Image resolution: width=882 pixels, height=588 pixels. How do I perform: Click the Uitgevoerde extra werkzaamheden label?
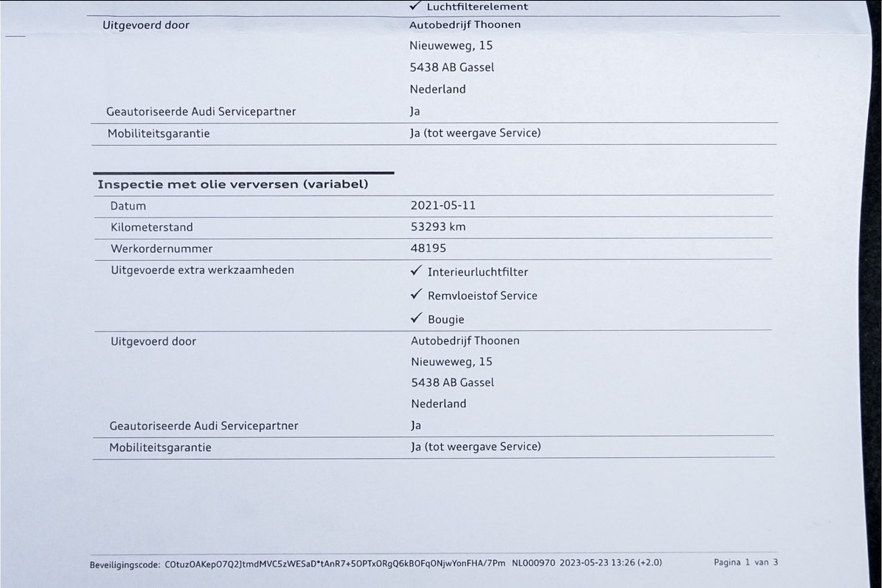[x=202, y=270]
